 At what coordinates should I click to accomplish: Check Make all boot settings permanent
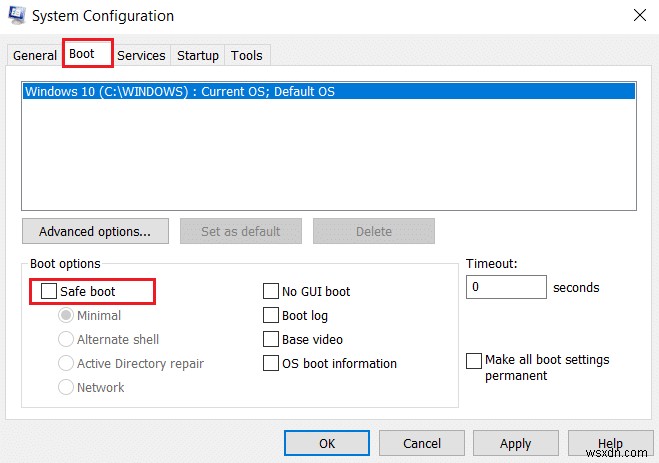tap(473, 360)
